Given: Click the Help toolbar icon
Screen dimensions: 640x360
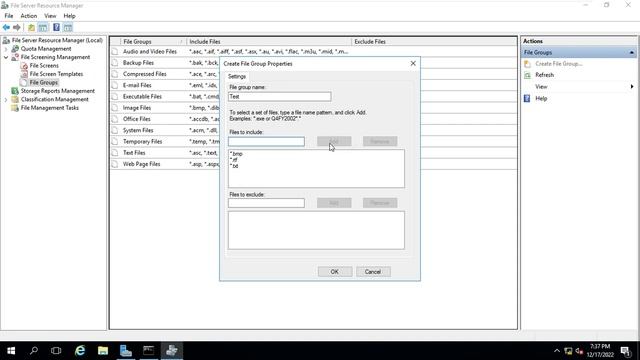Looking at the screenshot, I should tap(56, 27).
